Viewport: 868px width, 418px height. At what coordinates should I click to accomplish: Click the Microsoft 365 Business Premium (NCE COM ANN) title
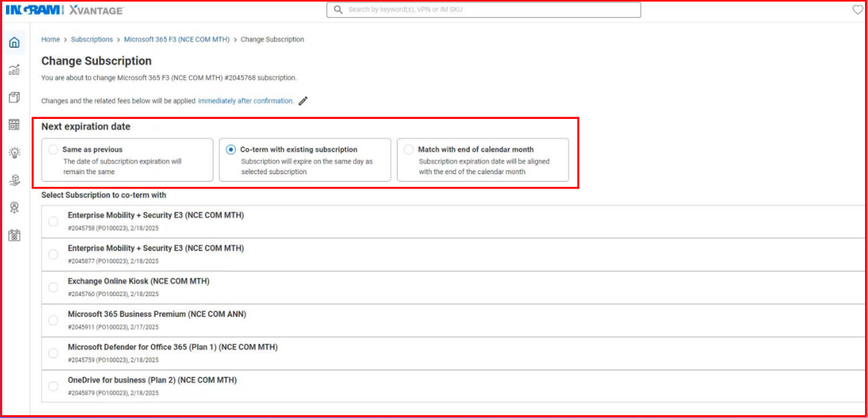[x=157, y=314]
